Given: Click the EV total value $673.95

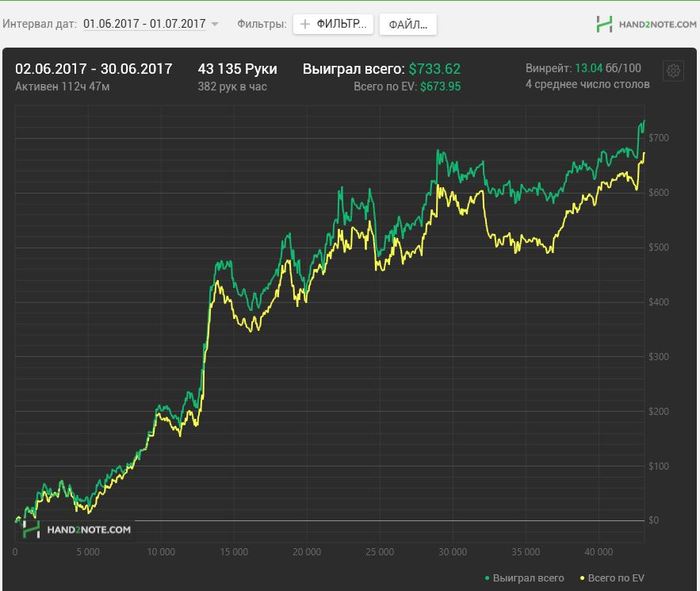Looking at the screenshot, I should [440, 86].
